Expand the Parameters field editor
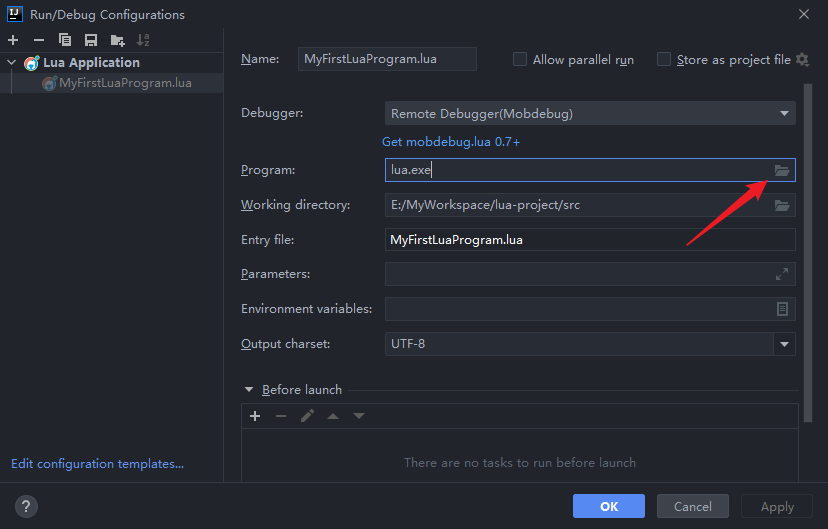The width and height of the screenshot is (828, 529). click(x=782, y=274)
